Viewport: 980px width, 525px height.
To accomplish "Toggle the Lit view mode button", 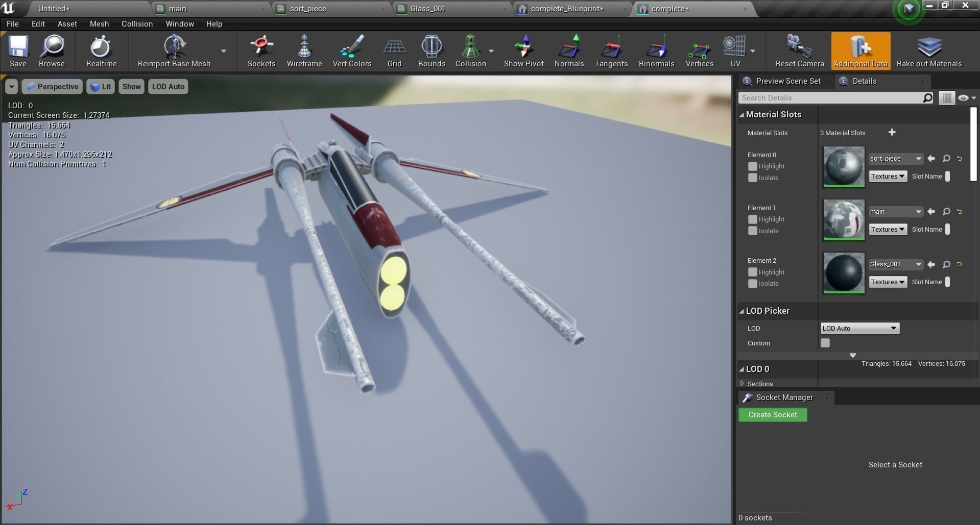I will click(x=100, y=87).
